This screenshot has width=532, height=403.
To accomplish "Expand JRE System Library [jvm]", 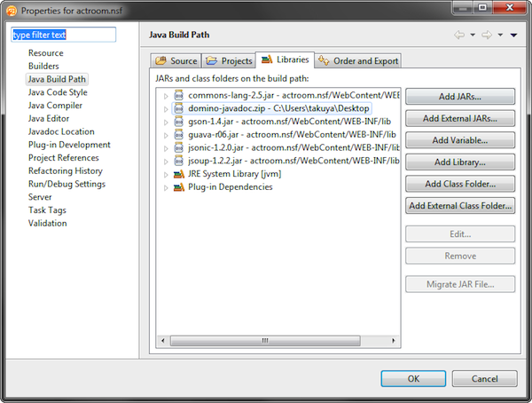I will click(166, 175).
